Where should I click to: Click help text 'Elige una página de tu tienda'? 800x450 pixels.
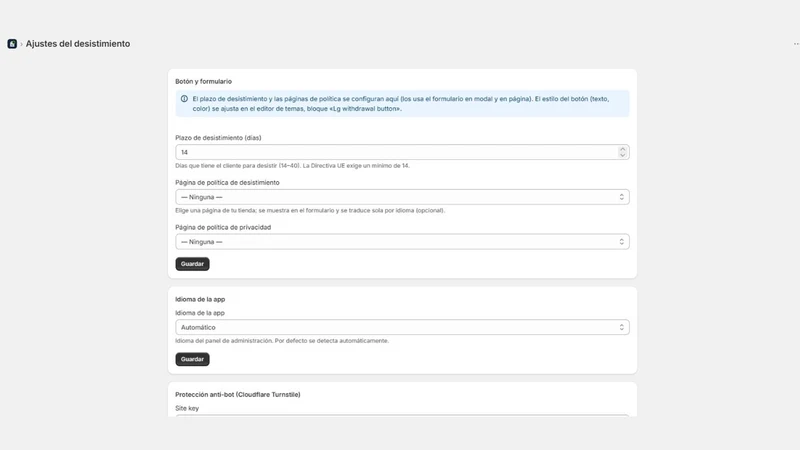(310, 210)
